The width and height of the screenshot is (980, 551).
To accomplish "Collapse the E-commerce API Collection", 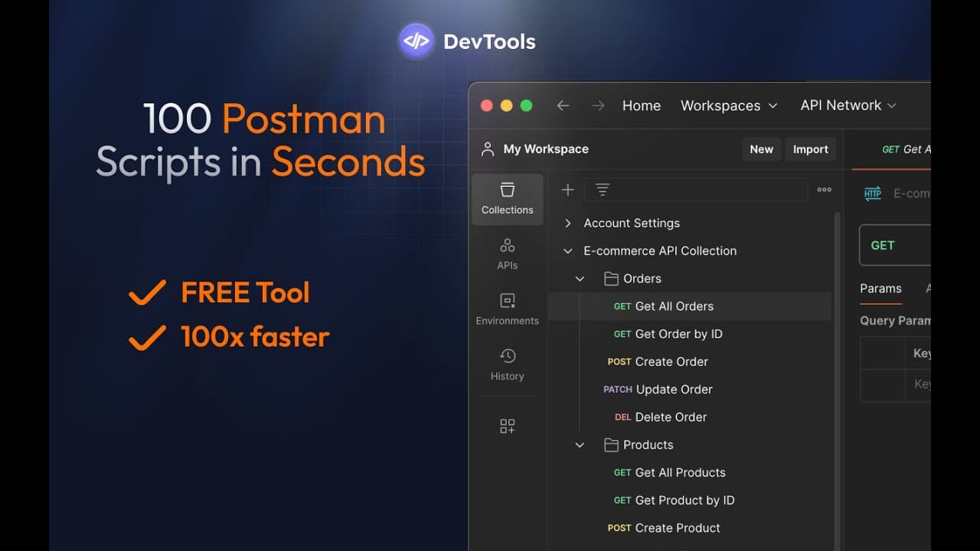I will [x=567, y=251].
